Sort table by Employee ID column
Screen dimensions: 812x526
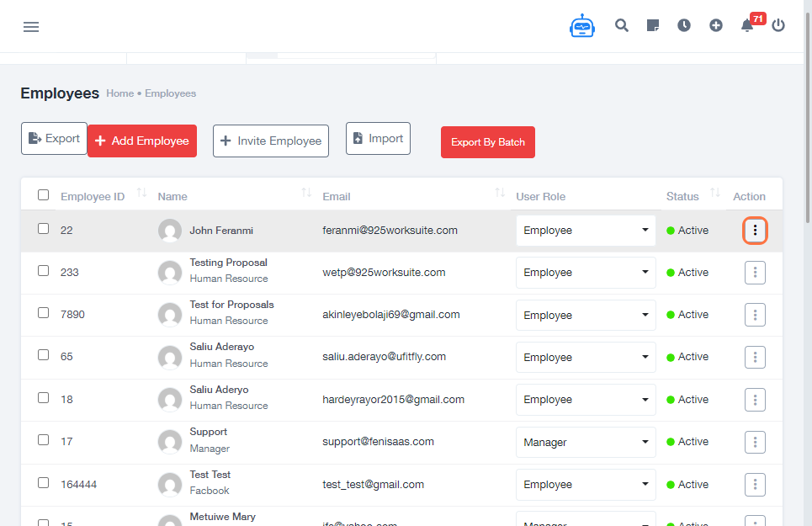[x=93, y=196]
